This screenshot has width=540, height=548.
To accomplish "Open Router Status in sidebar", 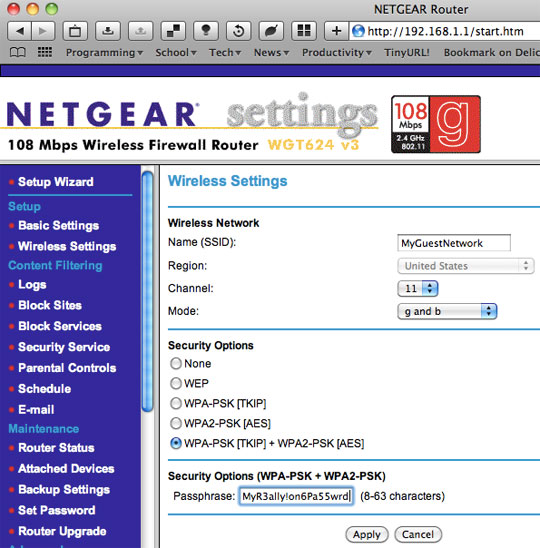I will click(56, 448).
